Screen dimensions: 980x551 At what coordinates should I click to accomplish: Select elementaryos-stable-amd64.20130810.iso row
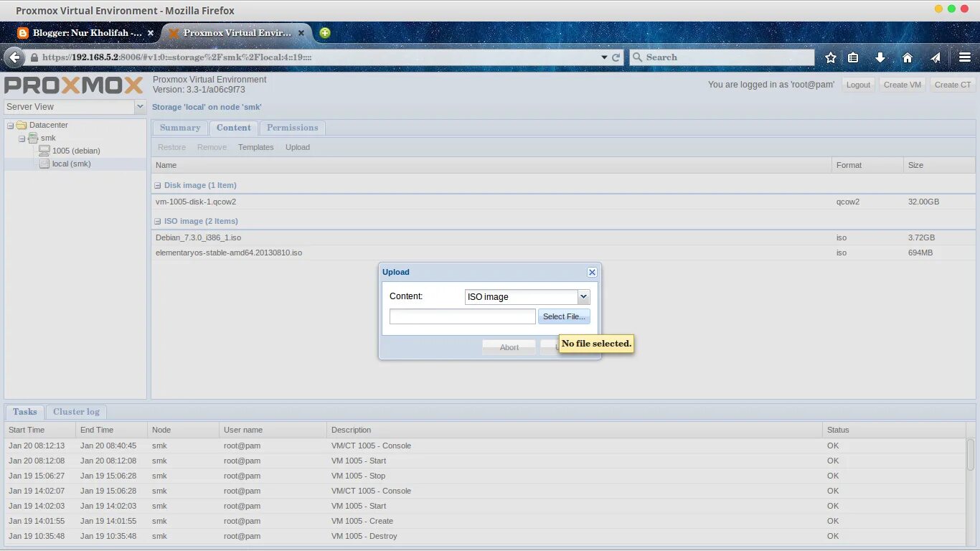(x=563, y=253)
